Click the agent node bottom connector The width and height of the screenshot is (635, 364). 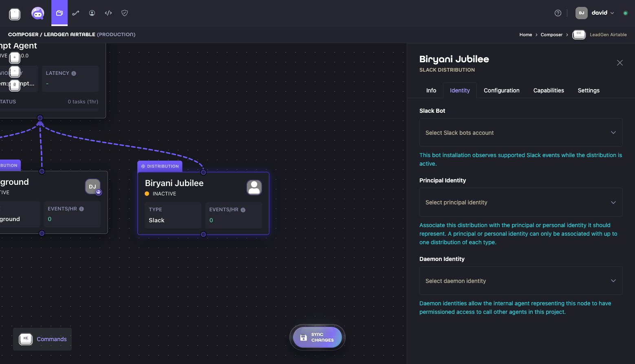click(40, 118)
